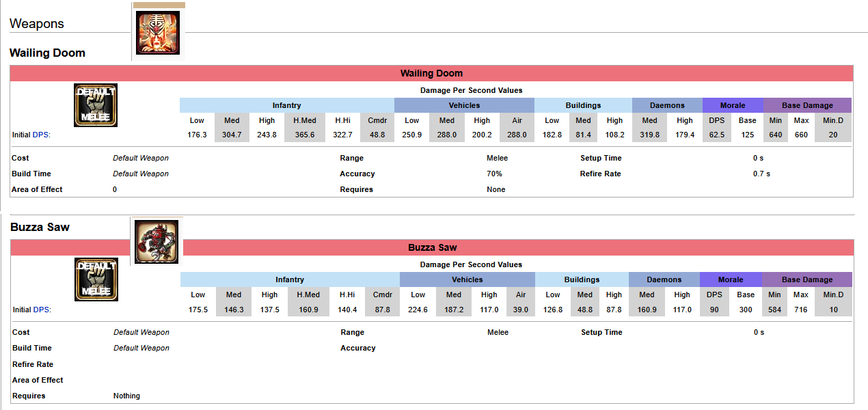Select the 322.7 H.Hi value
This screenshot has width=868, height=410.
[x=343, y=135]
